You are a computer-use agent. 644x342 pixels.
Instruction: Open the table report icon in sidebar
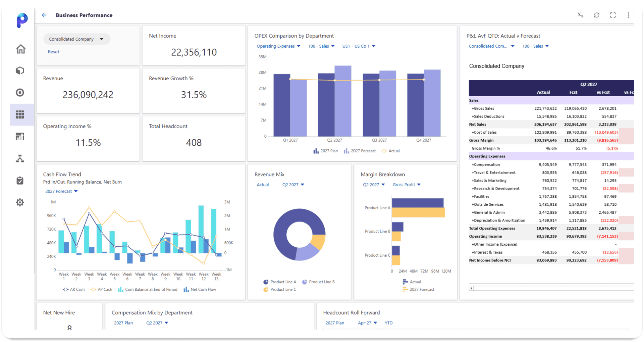pyautogui.click(x=20, y=137)
